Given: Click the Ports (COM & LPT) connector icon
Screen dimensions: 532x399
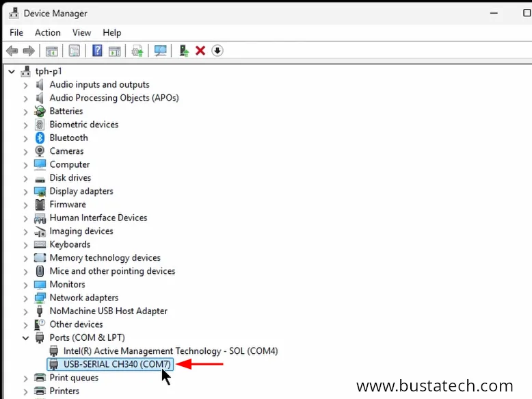Looking at the screenshot, I should click(x=40, y=338).
